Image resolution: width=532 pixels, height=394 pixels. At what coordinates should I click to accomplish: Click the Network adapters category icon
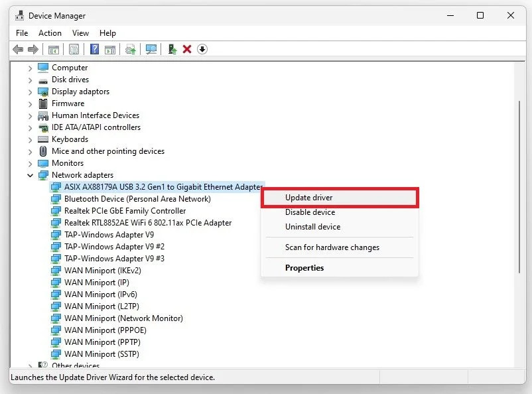coord(43,175)
